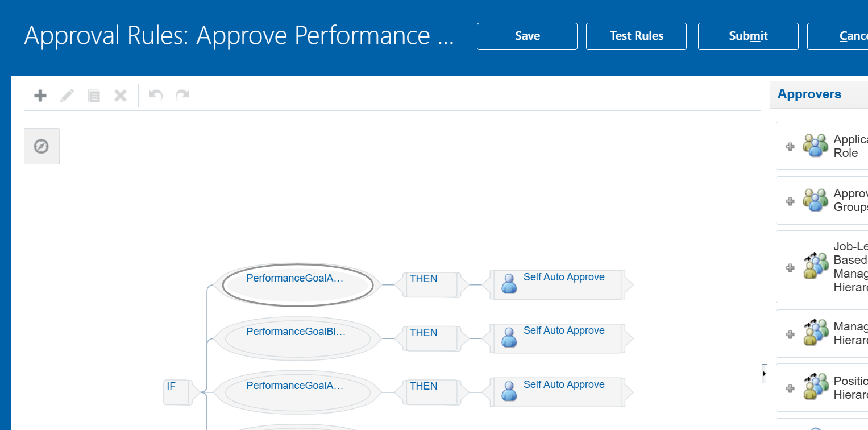868x430 pixels.
Task: Submit the approval rules
Action: 748,36
